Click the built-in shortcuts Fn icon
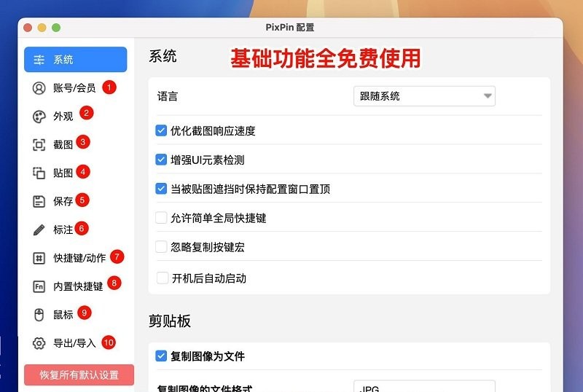Viewport: 583px width, 392px height. coord(39,286)
